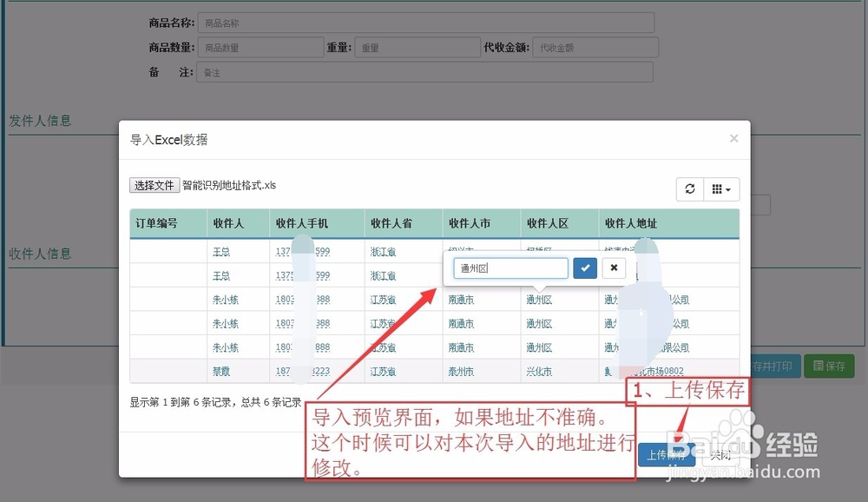Screen dimensions: 868x502
Task: Expand the 发件人信息 section
Action: point(38,121)
